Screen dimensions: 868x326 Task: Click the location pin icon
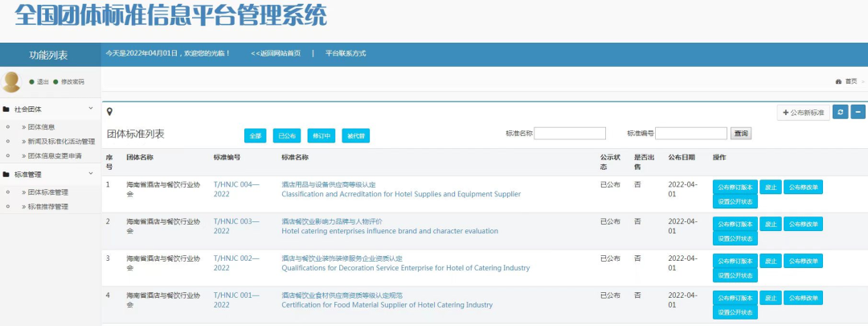click(x=109, y=113)
